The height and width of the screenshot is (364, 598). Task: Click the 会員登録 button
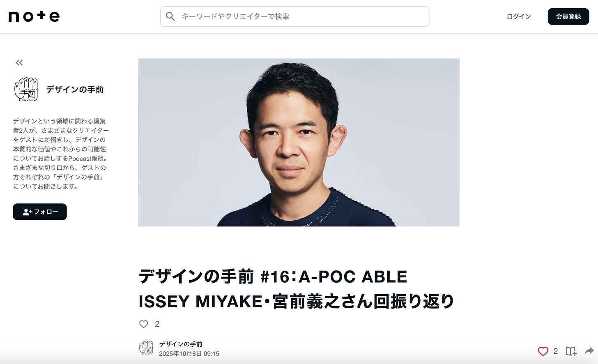coord(568,16)
